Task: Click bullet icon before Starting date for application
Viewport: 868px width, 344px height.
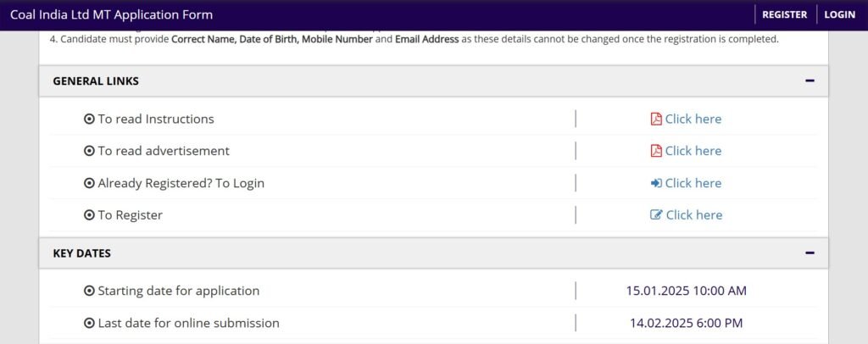Action: tap(89, 291)
